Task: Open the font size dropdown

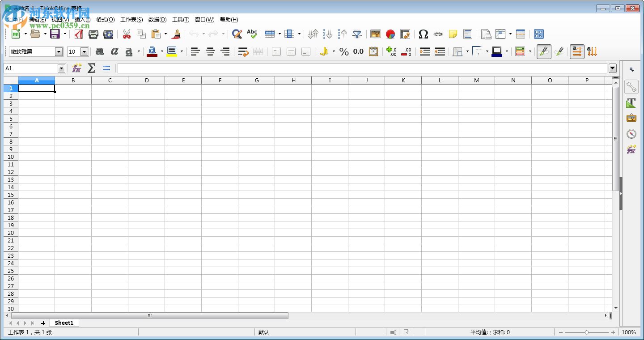Action: point(84,51)
